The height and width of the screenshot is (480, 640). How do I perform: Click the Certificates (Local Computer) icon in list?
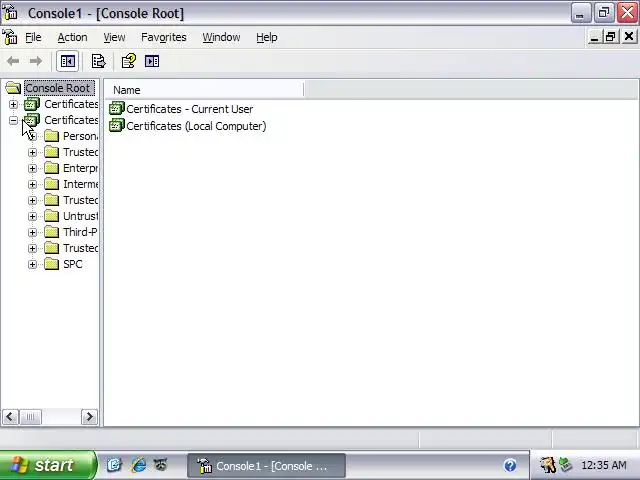click(117, 126)
